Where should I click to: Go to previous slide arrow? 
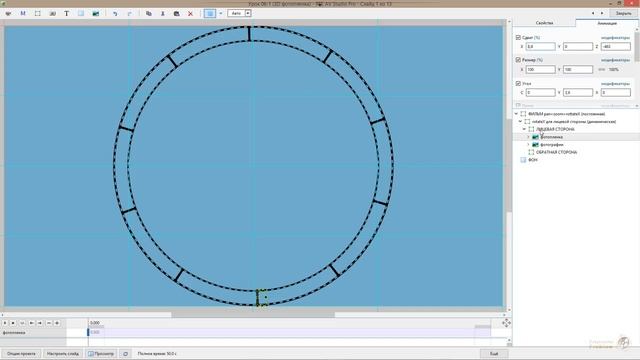click(593, 13)
